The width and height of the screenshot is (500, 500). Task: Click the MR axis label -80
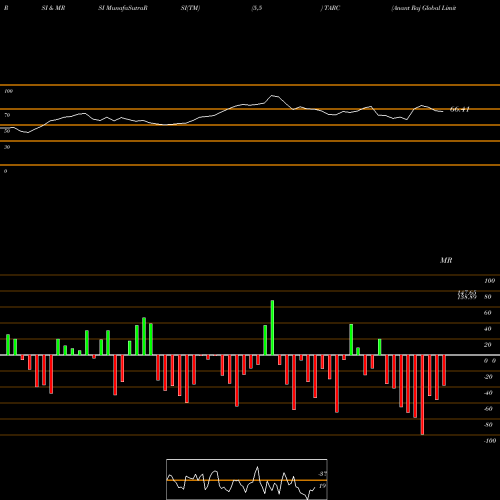click(488, 425)
